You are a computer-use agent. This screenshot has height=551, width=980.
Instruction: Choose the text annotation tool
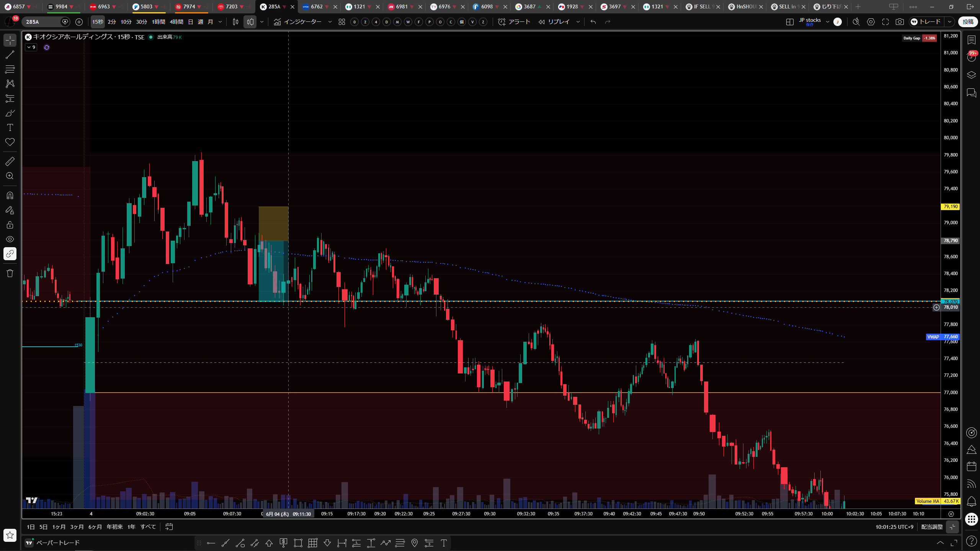(x=10, y=127)
